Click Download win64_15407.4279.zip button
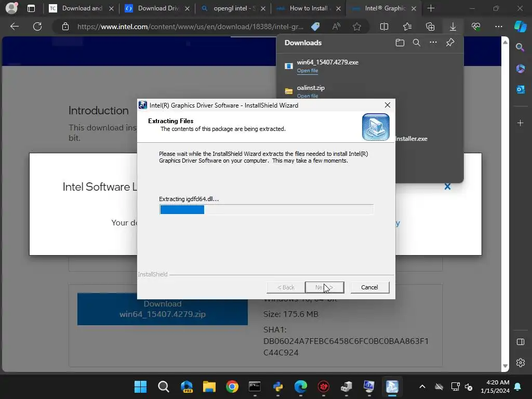 (163, 309)
